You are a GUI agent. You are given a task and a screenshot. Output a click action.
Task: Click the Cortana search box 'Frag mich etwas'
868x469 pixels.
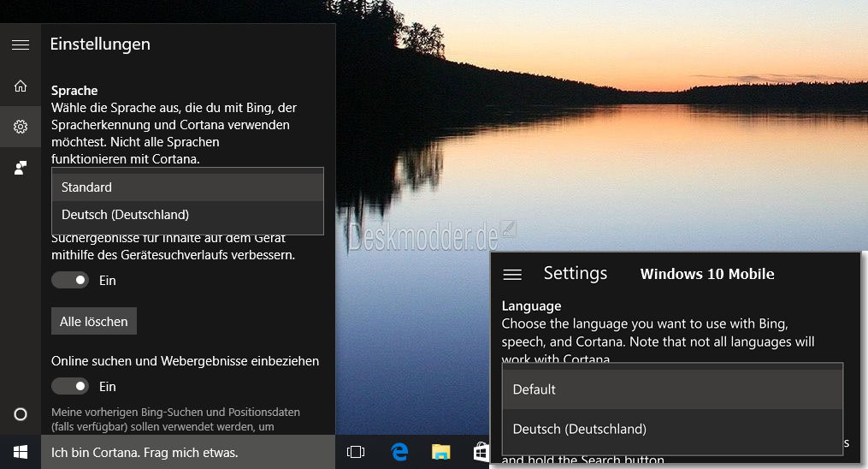188,453
